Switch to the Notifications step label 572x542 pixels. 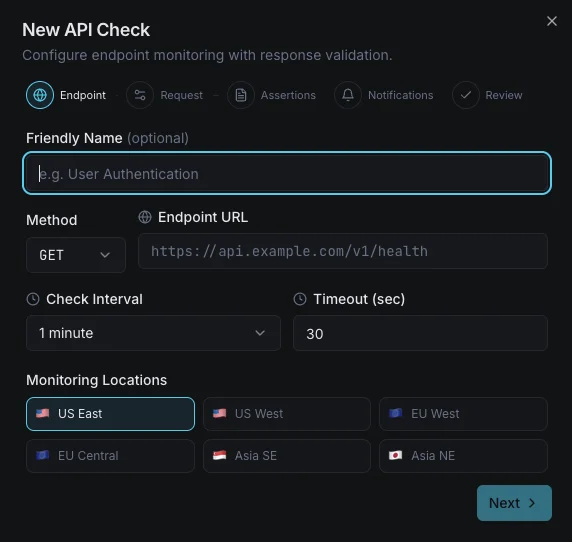click(x=401, y=95)
